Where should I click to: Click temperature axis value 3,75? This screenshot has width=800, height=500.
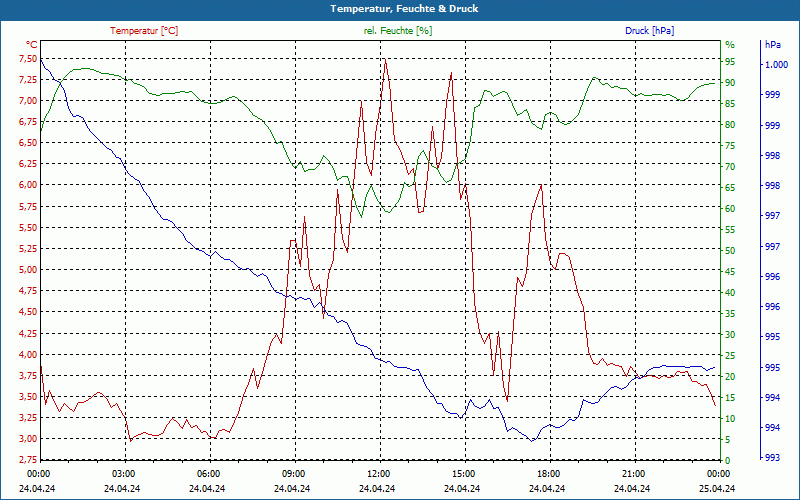pos(28,376)
